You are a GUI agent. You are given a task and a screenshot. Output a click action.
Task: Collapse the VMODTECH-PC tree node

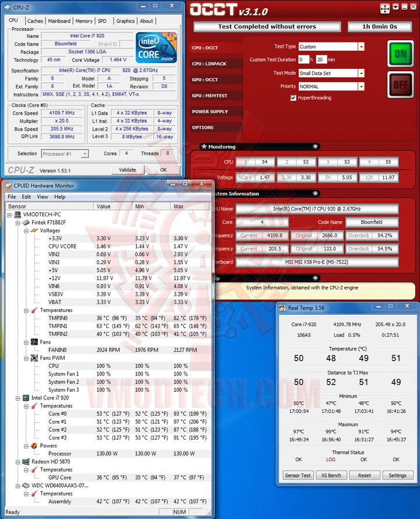(9, 215)
